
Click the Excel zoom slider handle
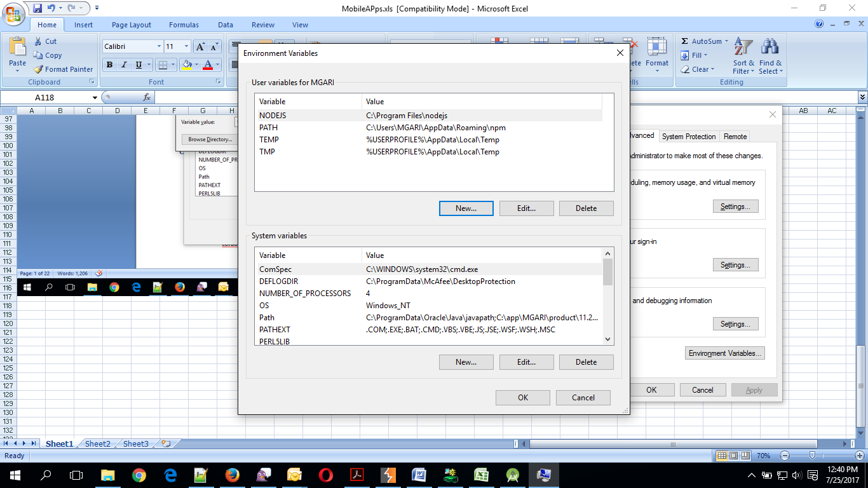tap(812, 456)
